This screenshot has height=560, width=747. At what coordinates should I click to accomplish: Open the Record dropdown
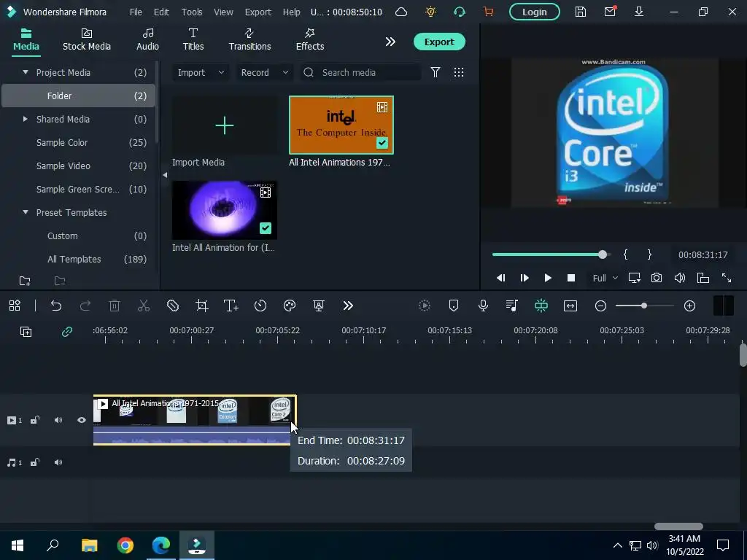coord(264,72)
